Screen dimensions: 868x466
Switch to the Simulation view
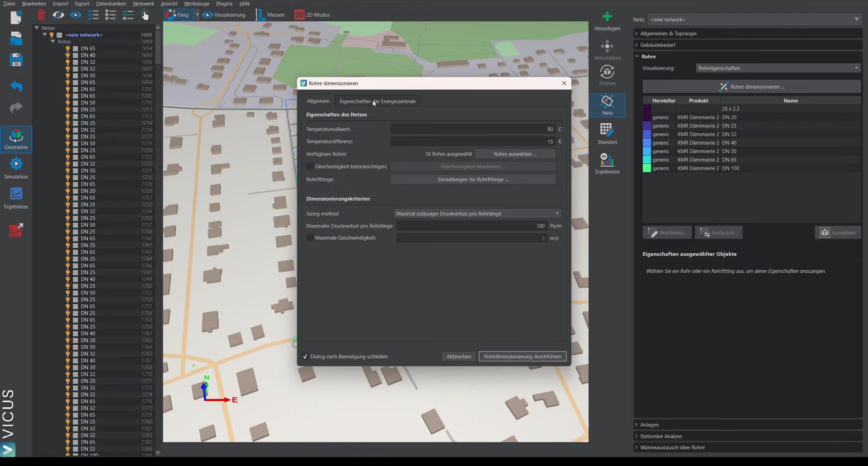pyautogui.click(x=16, y=168)
